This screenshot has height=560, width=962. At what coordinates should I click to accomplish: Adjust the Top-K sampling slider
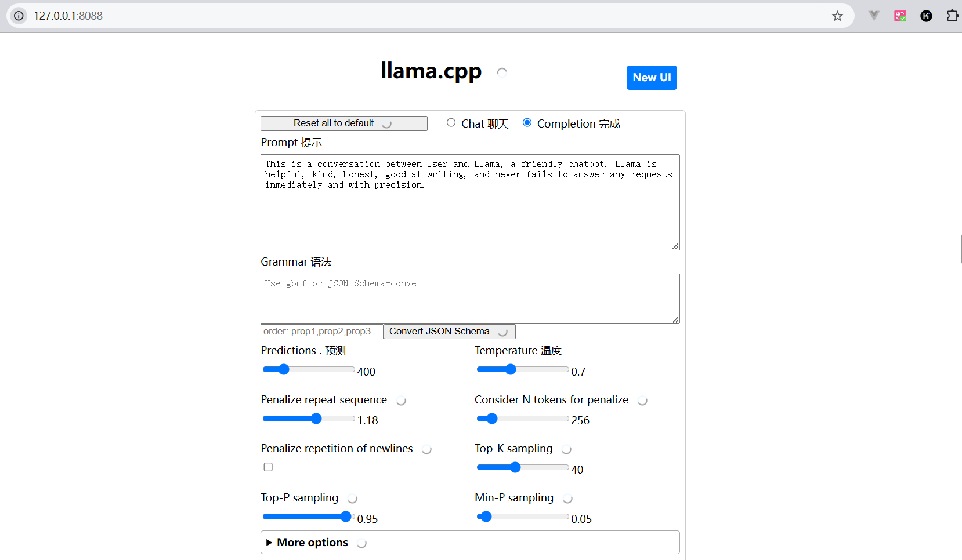[523, 467]
